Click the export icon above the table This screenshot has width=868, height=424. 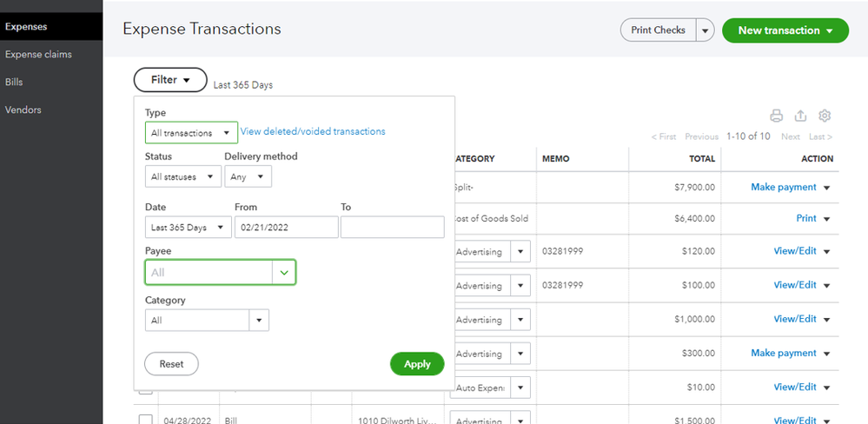[x=801, y=116]
